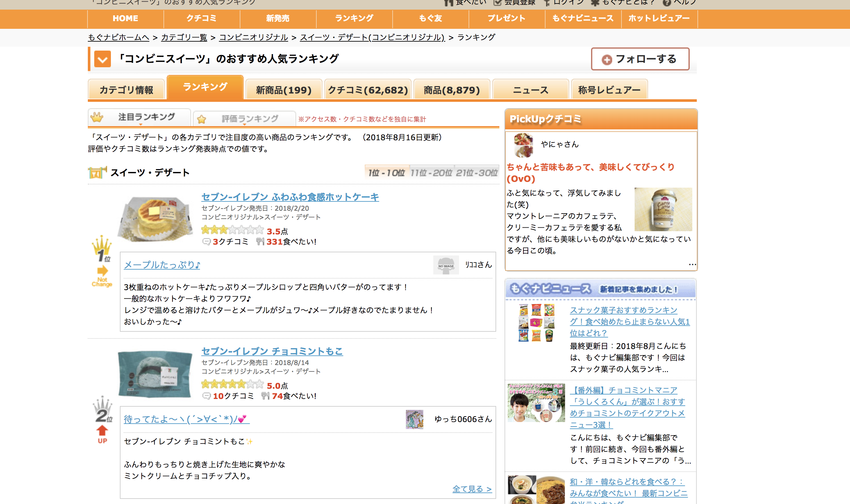Viewport: 850px width, 504px height.
Task: Show ranks 11位-20位
Action: point(431,173)
